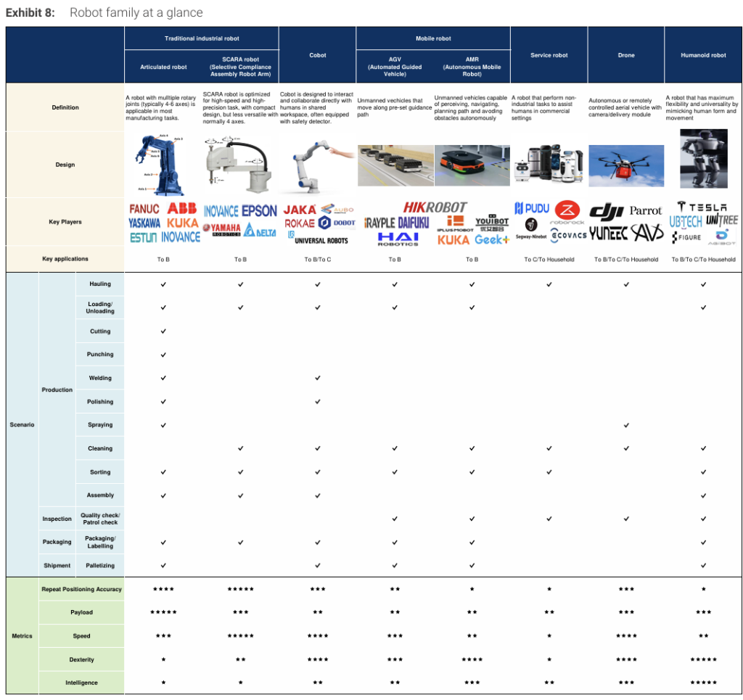This screenshot has height=700, width=743.
Task: Click the DELTA logo
Action: point(260,231)
